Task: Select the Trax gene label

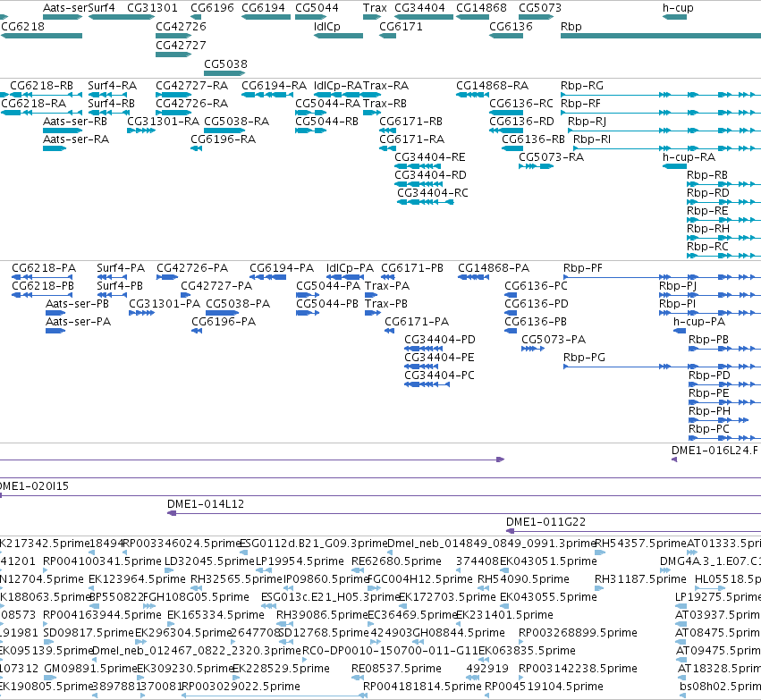Action: [375, 8]
